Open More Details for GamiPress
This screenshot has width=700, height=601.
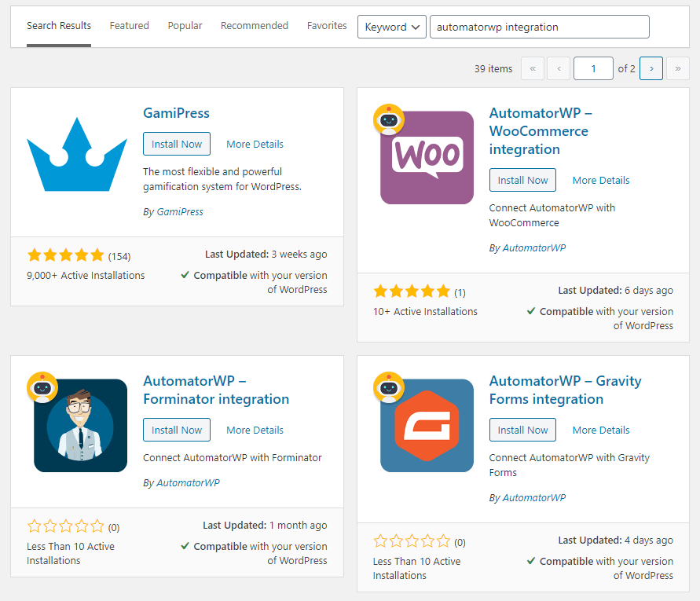point(255,144)
